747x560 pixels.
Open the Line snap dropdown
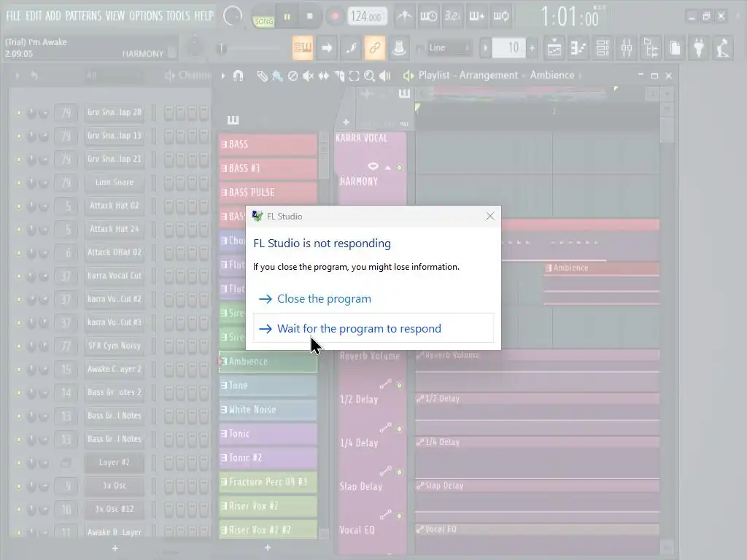(x=448, y=47)
